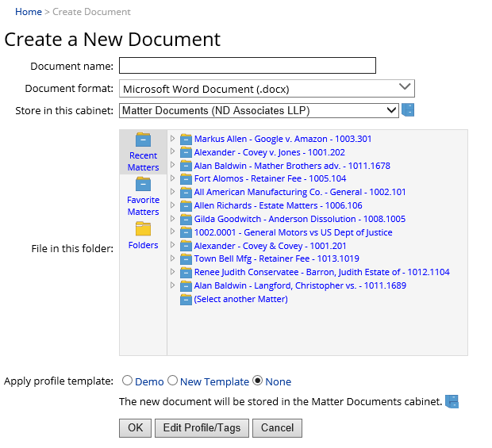Click the OK button
Viewport: 492px width, 448px height.
(135, 428)
